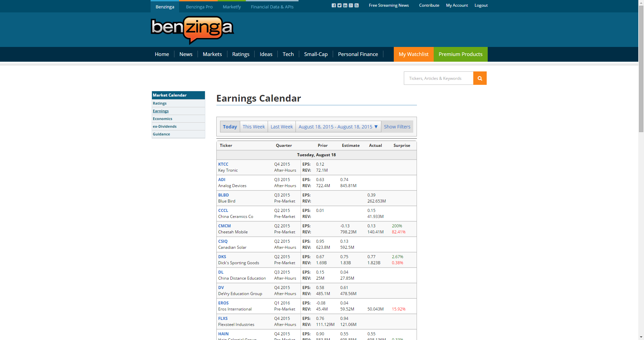This screenshot has height=340, width=644.
Task: Open the Facebook social icon
Action: pos(334,5)
